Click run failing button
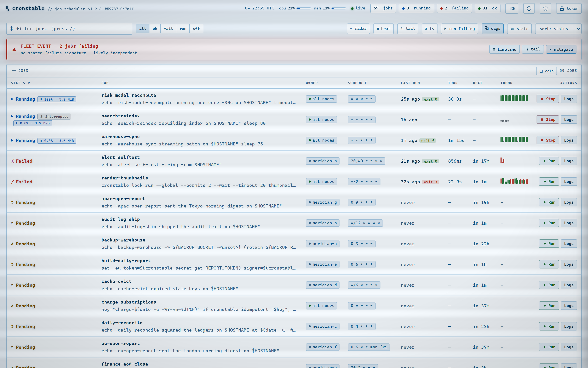Viewport: 588px width, 368px height. coord(459,29)
